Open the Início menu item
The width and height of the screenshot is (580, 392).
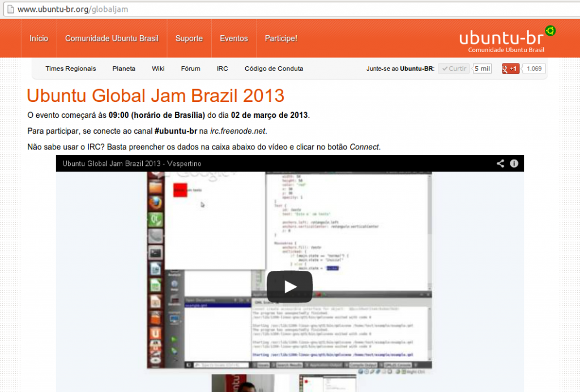pyautogui.click(x=39, y=39)
